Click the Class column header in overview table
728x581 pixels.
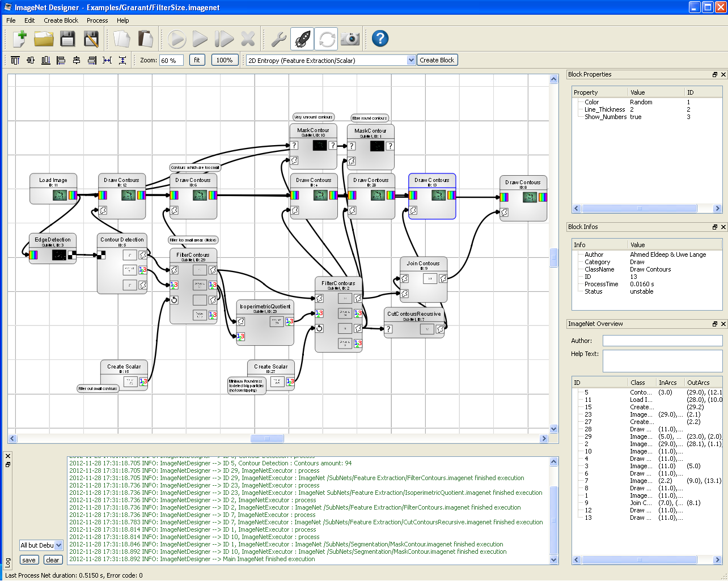point(642,383)
